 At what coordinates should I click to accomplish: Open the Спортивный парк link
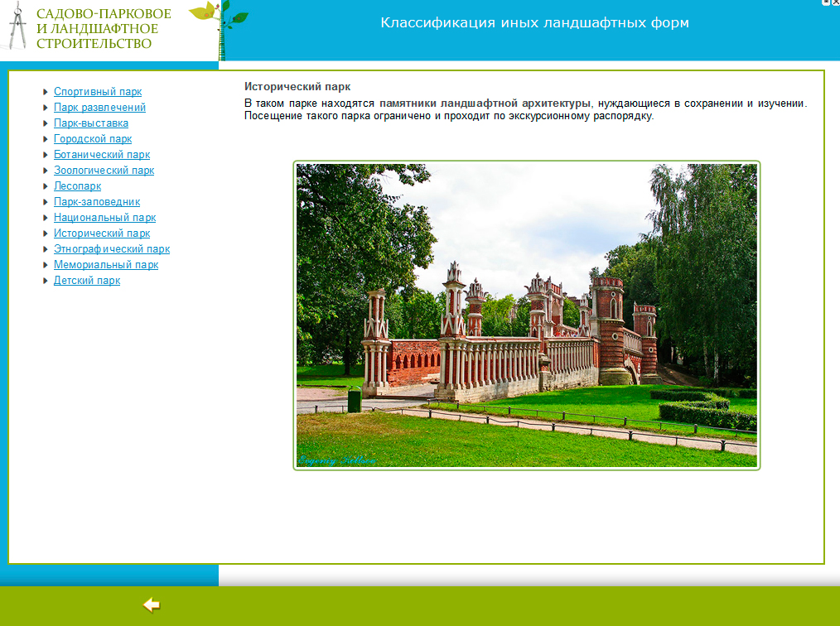[98, 92]
